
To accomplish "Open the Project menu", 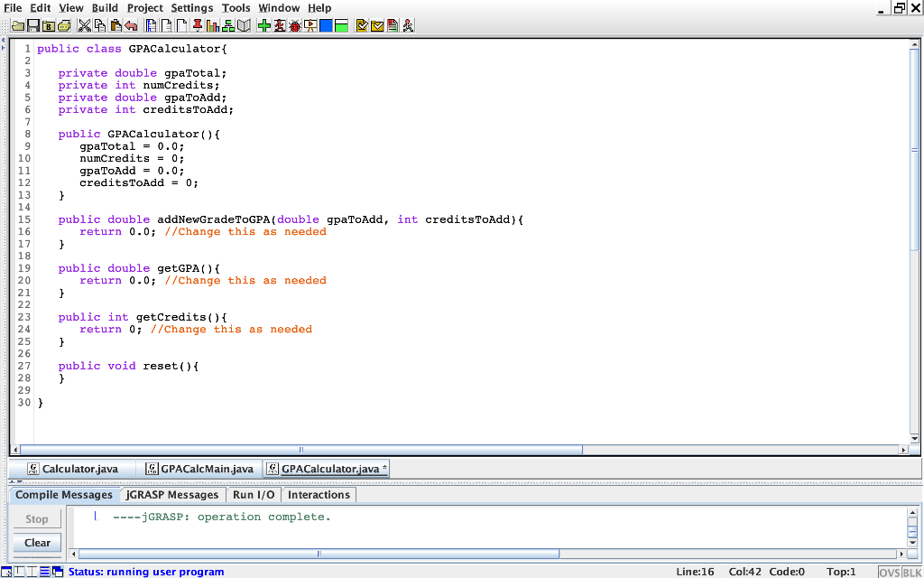I will [x=144, y=8].
